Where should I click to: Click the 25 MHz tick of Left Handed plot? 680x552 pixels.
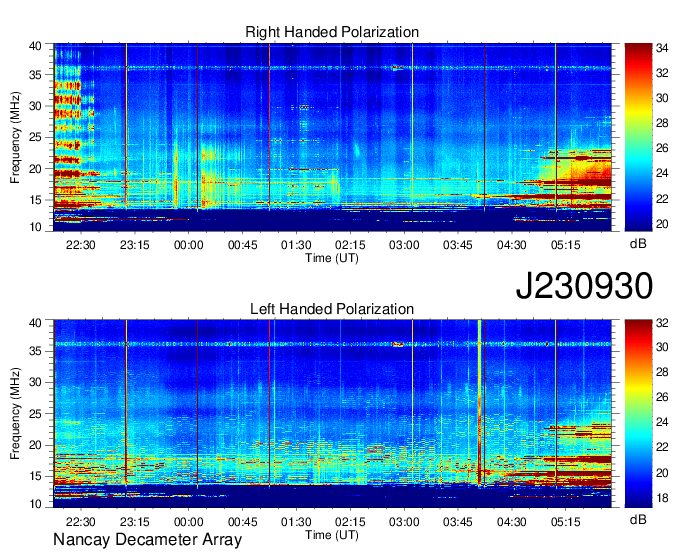pyautogui.click(x=36, y=414)
